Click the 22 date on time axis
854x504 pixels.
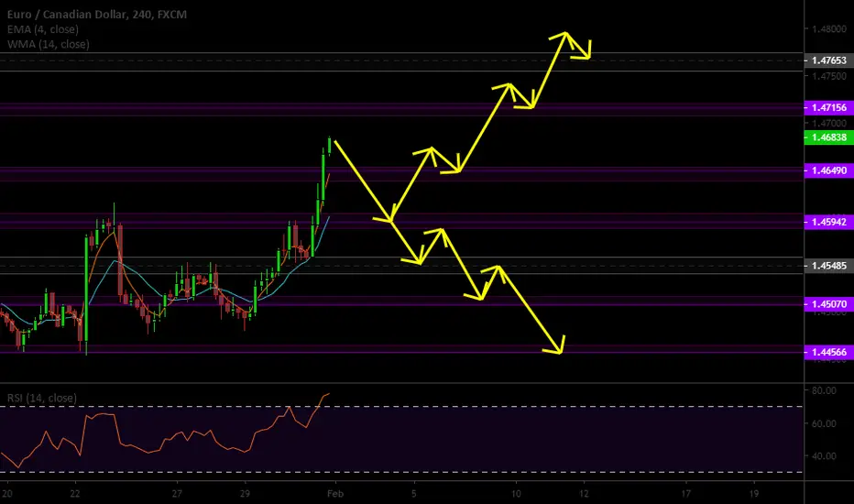pyautogui.click(x=74, y=494)
